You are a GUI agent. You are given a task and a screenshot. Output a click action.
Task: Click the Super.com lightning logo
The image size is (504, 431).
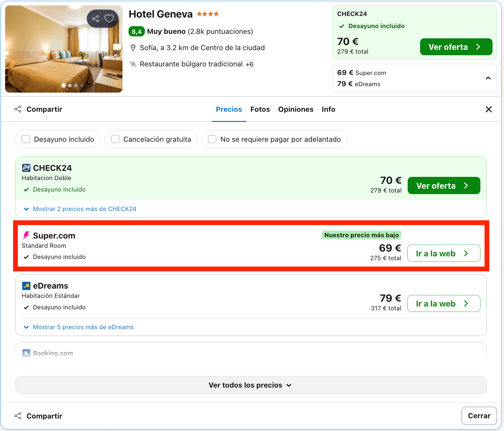[26, 236]
